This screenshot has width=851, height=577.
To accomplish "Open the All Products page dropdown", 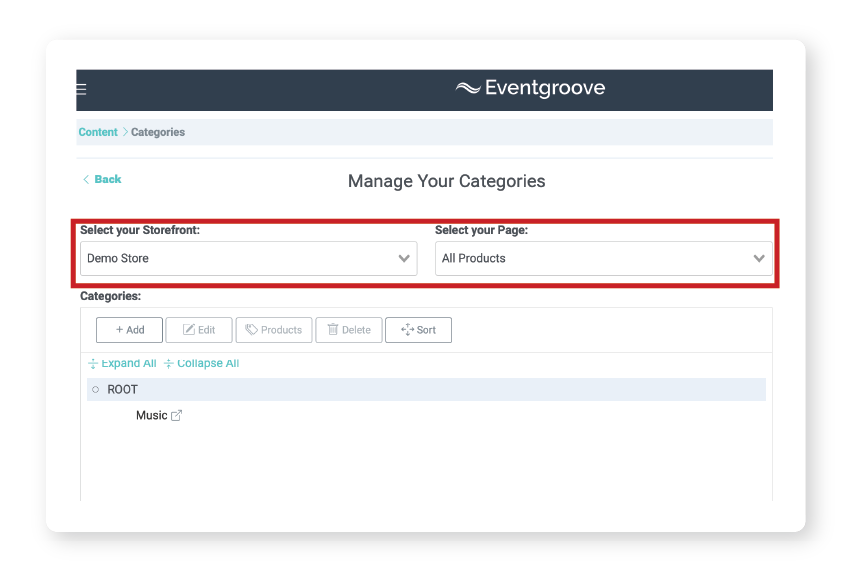I will tap(603, 258).
